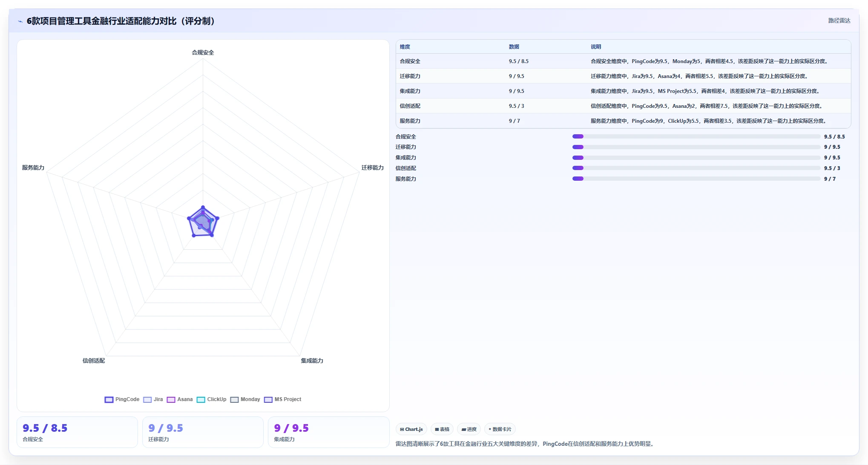Click 服务能力 cell in the table

point(410,121)
